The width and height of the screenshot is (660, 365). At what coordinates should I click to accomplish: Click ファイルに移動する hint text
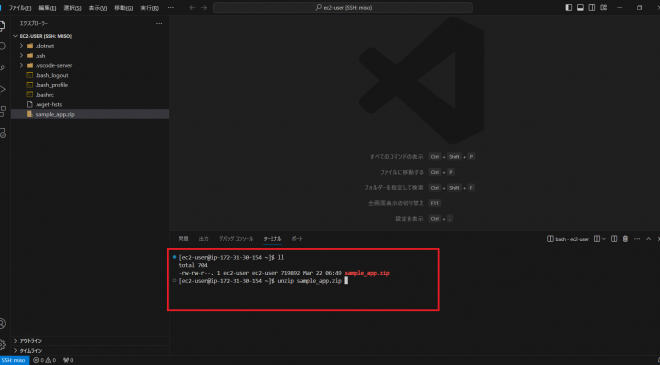pos(402,172)
